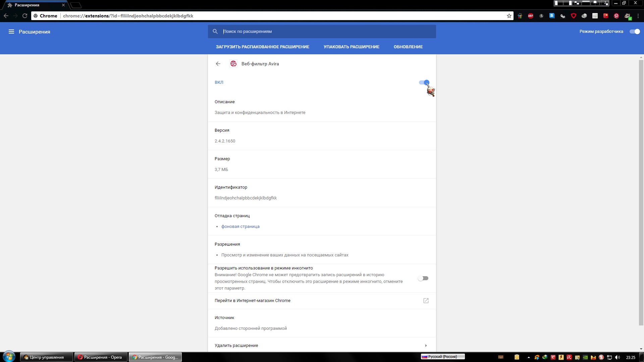
Task: Click the taskbar clock showing 23:25
Action: click(x=631, y=357)
